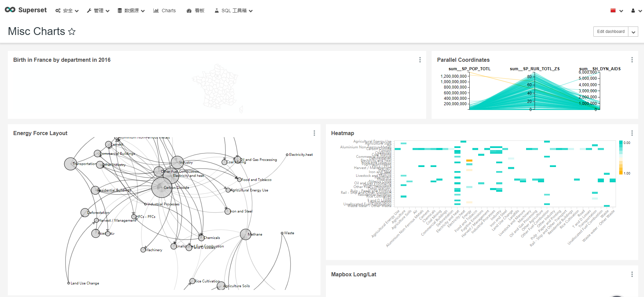
Task: Favorite the Misc Charts dashboard star
Action: point(72,32)
